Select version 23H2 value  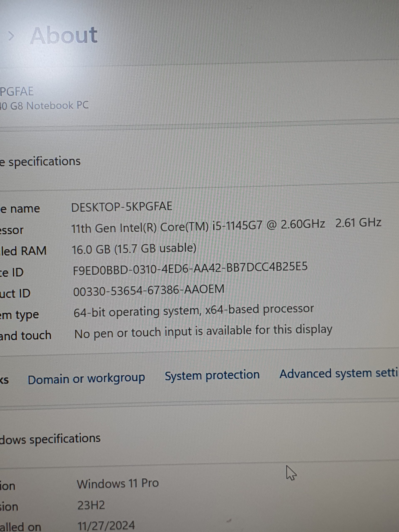pos(91,505)
